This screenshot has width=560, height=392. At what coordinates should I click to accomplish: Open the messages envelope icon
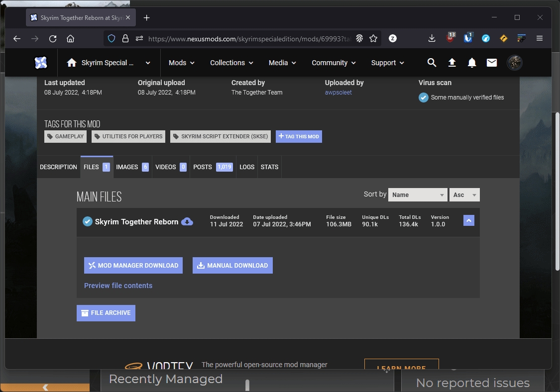click(x=492, y=63)
